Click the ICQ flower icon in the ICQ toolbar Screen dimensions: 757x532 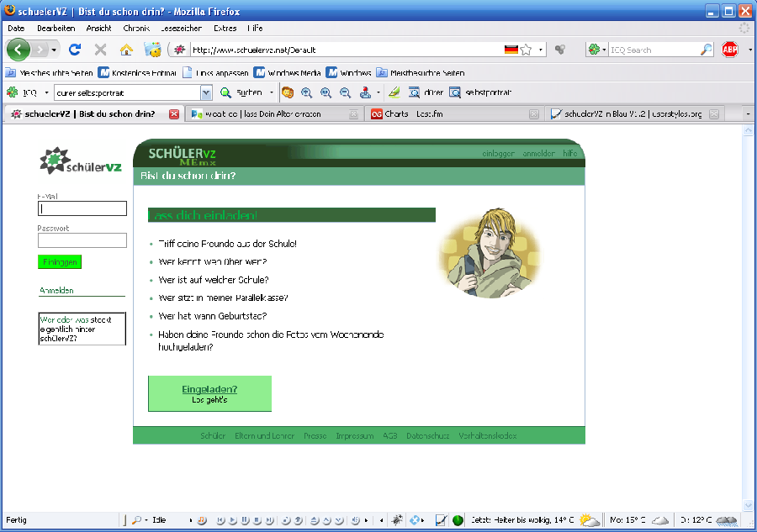pos(13,92)
